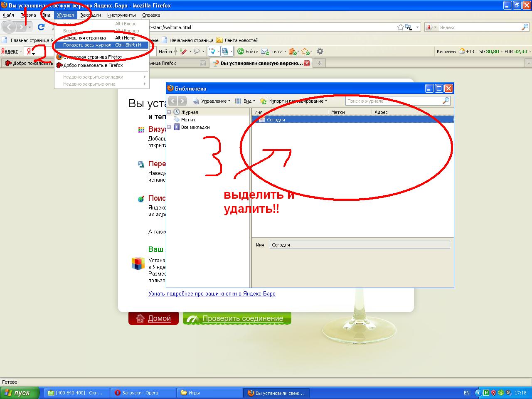Open the address bar history dropdown arrow
This screenshot has height=399, width=532.
point(417,27)
